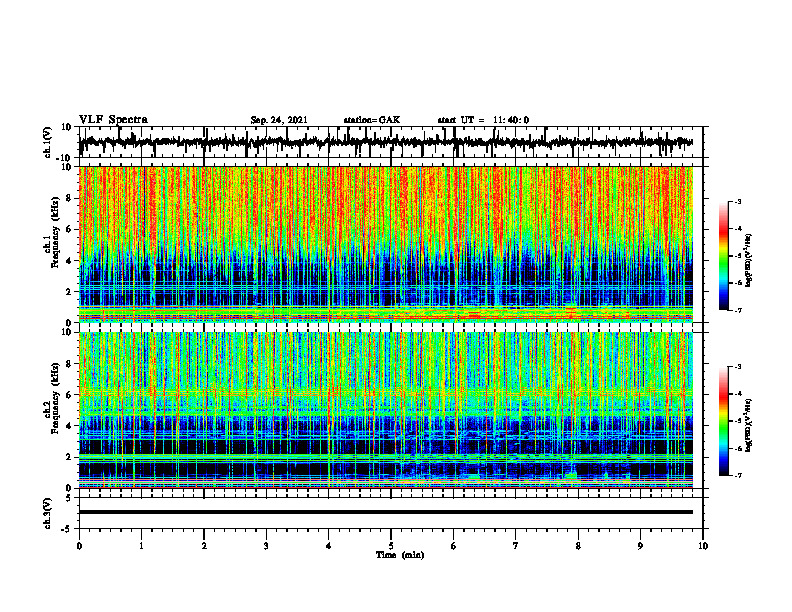Click the "ch.3(V)" axis label

pyautogui.click(x=48, y=514)
